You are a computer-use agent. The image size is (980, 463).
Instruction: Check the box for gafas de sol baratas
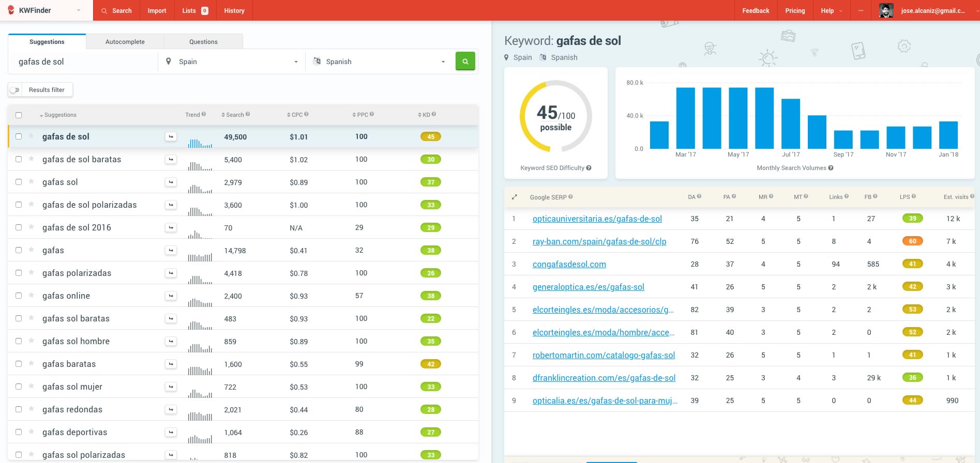click(x=19, y=159)
